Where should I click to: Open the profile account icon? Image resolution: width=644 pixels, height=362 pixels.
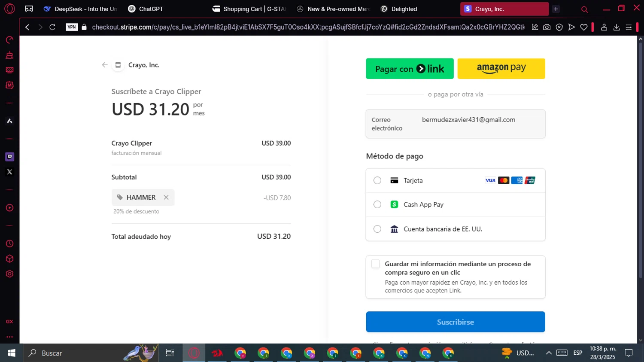pos(604,27)
